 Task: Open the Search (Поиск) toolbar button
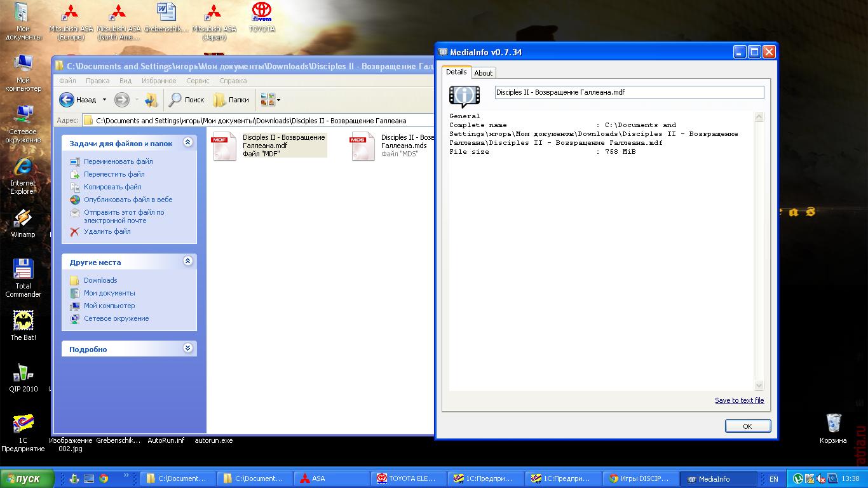tap(186, 100)
